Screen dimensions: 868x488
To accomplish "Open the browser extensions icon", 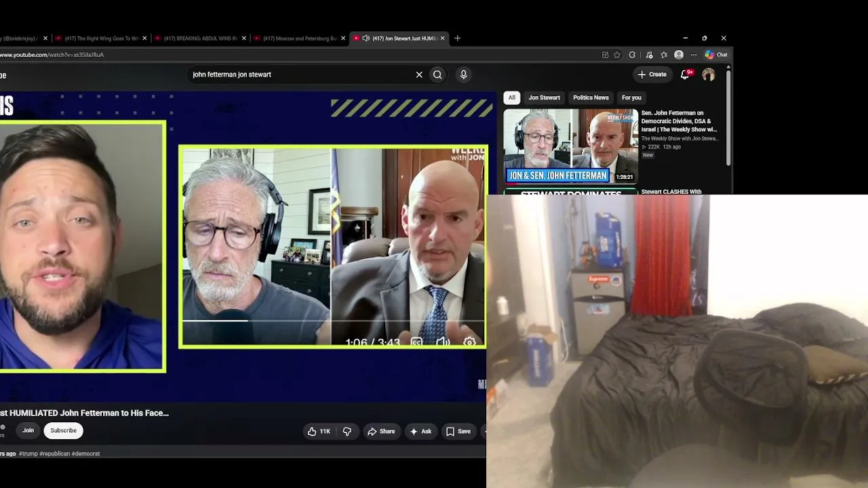I will coord(632,55).
